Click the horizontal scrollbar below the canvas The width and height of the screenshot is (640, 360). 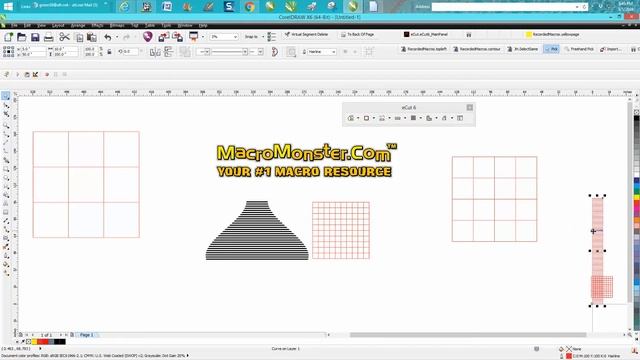tap(468, 335)
